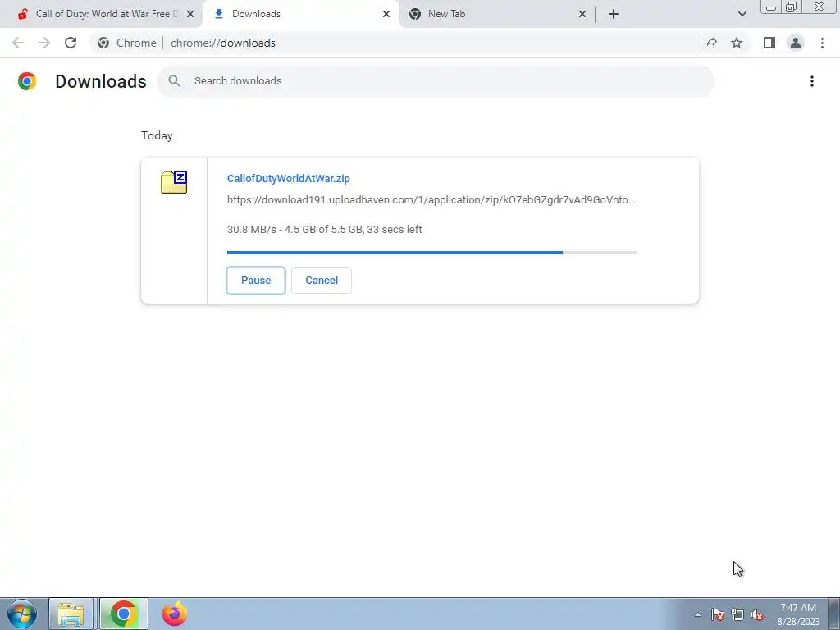Click the download progress bar

(431, 253)
